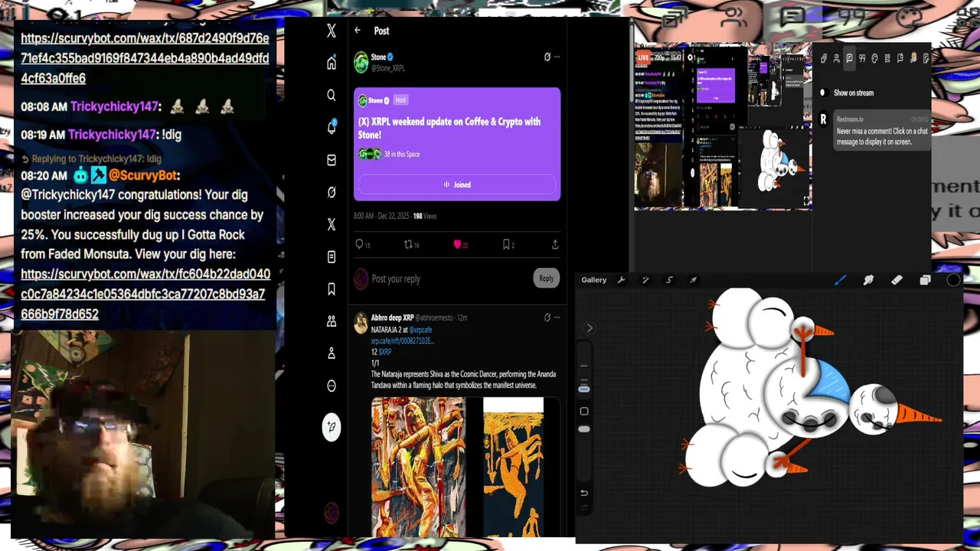Click the @ScurvyBot username in chat
This screenshot has height=551, width=980.
[x=143, y=175]
